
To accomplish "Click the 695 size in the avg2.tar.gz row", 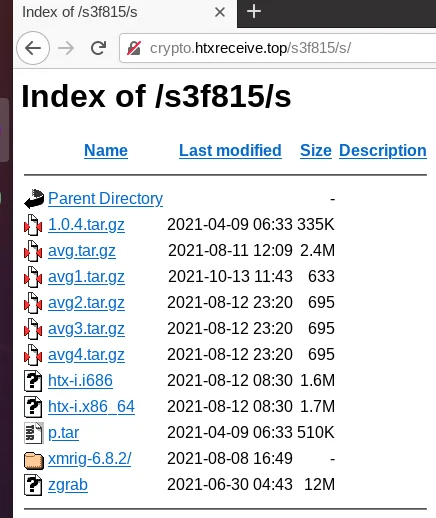I will tap(321, 302).
